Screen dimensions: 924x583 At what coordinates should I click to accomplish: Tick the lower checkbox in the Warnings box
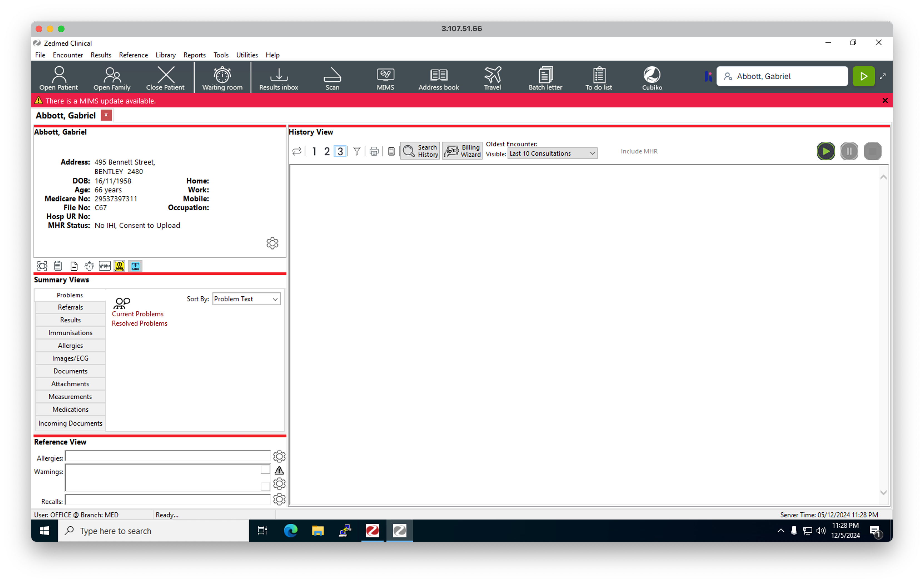click(x=265, y=486)
